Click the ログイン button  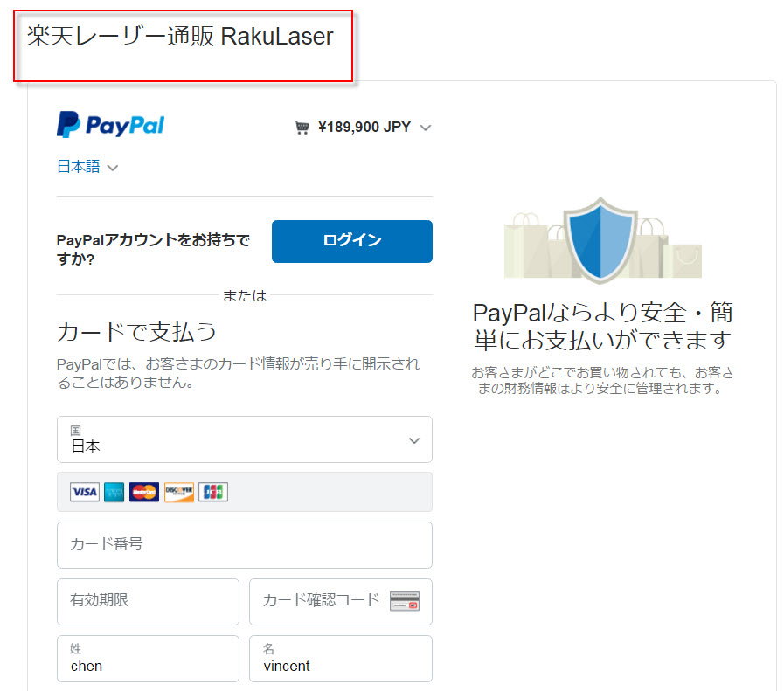coord(352,241)
